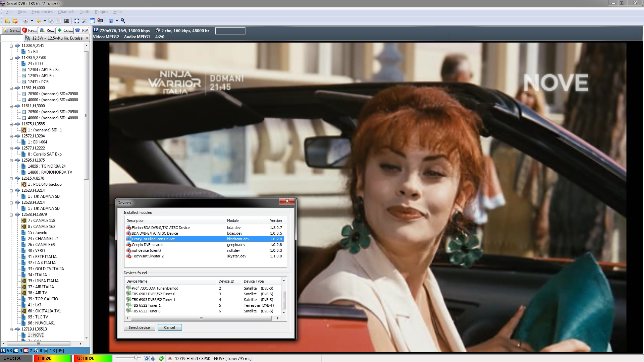
Task: Open settings via wrench tools icon
Action: pyautogui.click(x=85, y=21)
